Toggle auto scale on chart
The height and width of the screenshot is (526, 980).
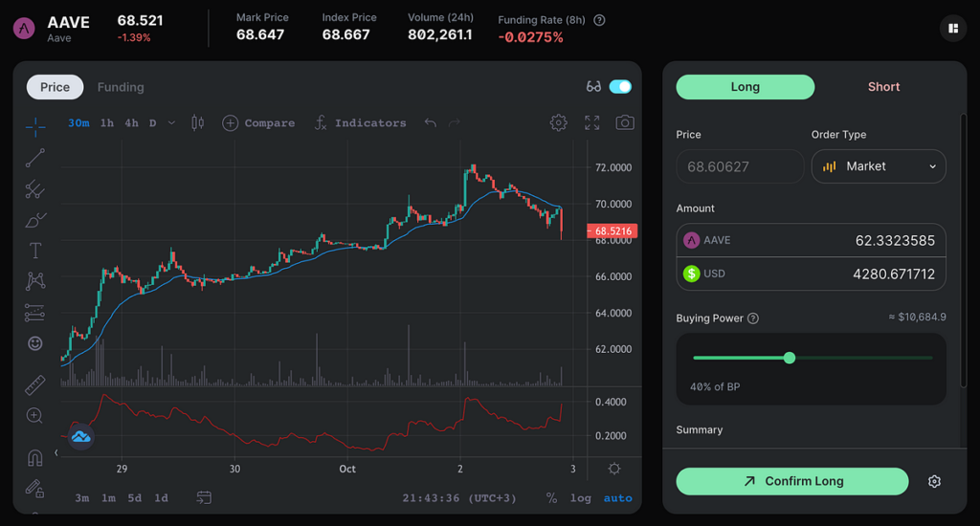tap(617, 498)
